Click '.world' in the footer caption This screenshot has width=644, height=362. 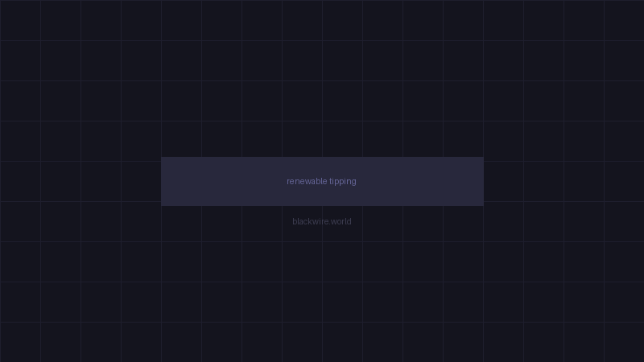click(x=341, y=221)
